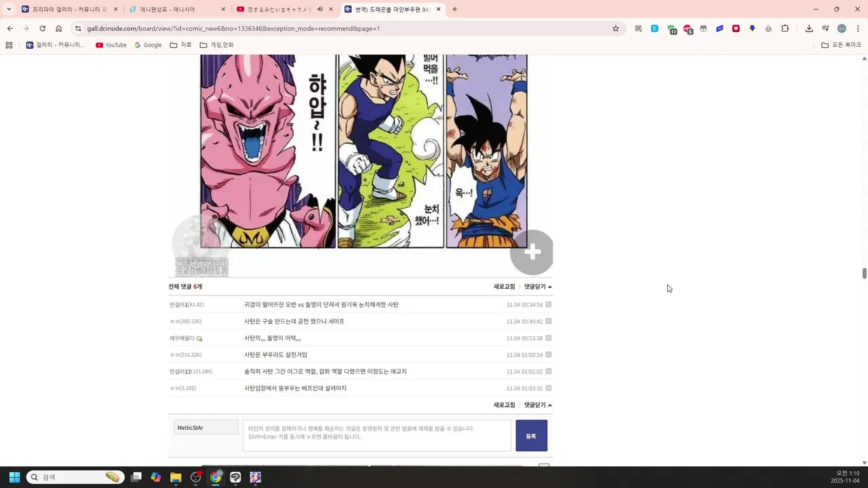
Task: Delete comment dated 11.04 00:34:54
Action: click(x=549, y=304)
